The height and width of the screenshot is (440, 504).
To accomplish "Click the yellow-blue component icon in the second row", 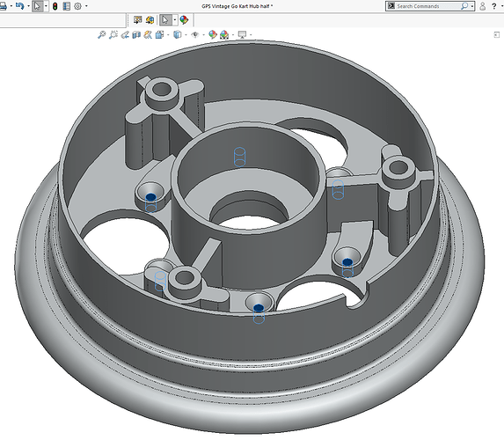I will (150, 20).
